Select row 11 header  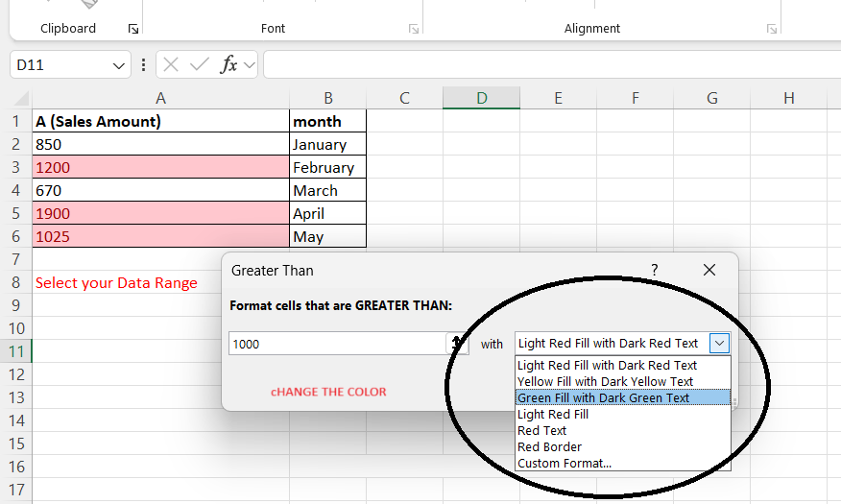tap(16, 351)
